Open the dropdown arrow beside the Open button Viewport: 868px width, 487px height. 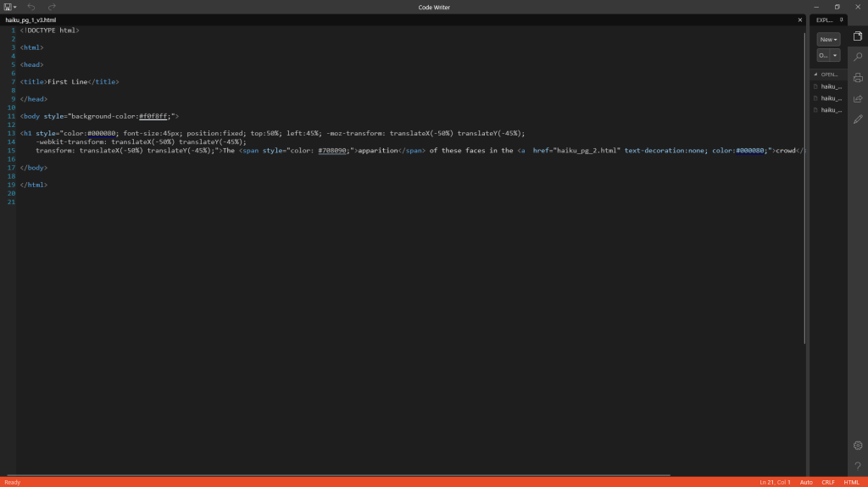835,55
